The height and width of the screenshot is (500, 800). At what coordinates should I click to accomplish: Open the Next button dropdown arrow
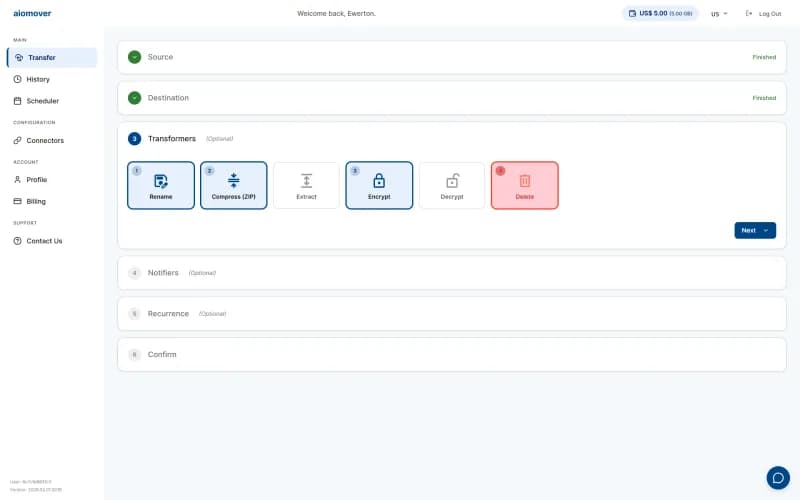tap(766, 231)
